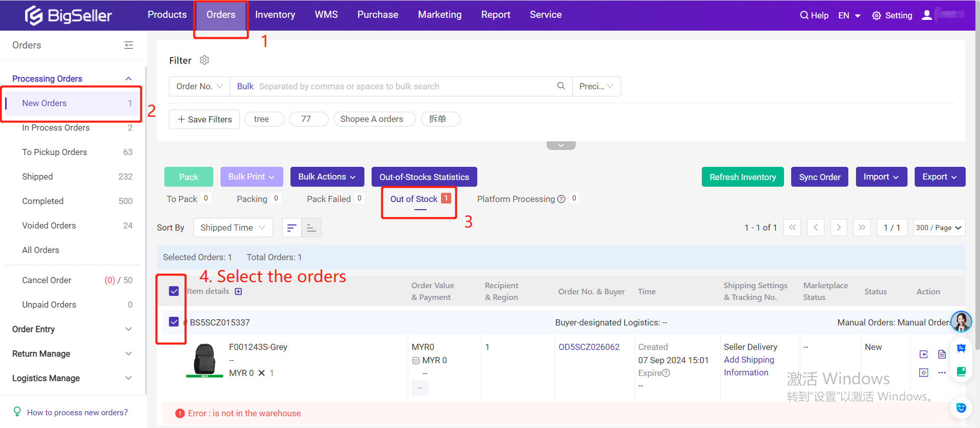Uncheck order BS5SCZ015337 checkbox

pyautogui.click(x=174, y=322)
